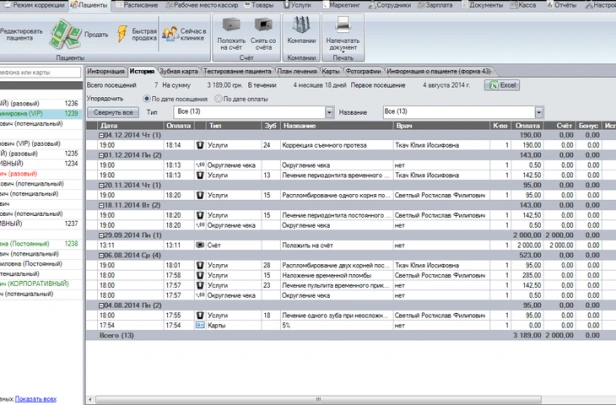This screenshot has height=405, width=616.
Task: Open the Расписание menu tab
Action: 137,5
